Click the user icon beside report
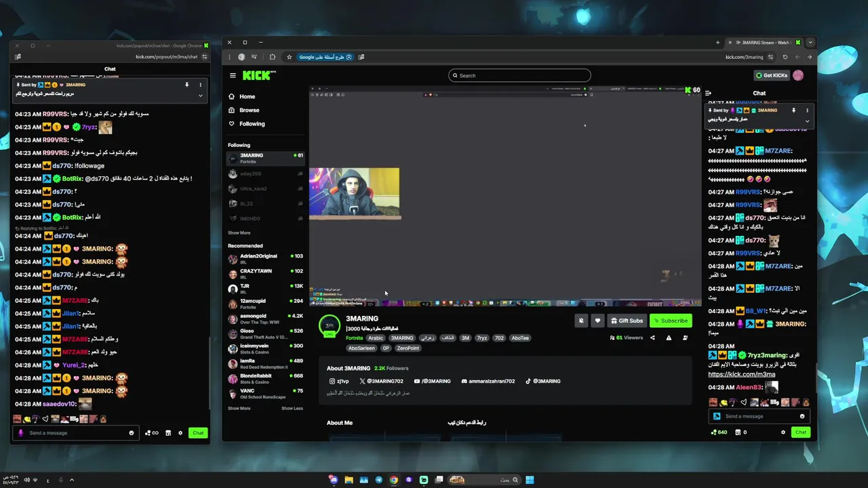The width and height of the screenshot is (868, 488). 685,338
